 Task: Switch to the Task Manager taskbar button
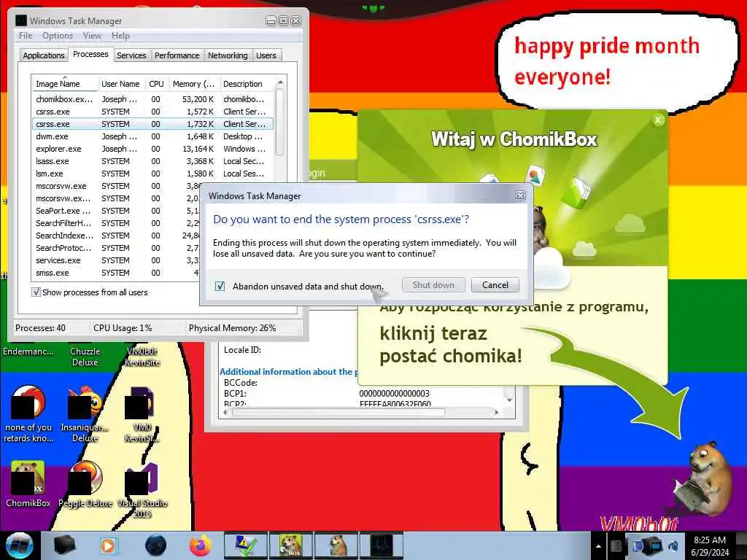coord(382,545)
